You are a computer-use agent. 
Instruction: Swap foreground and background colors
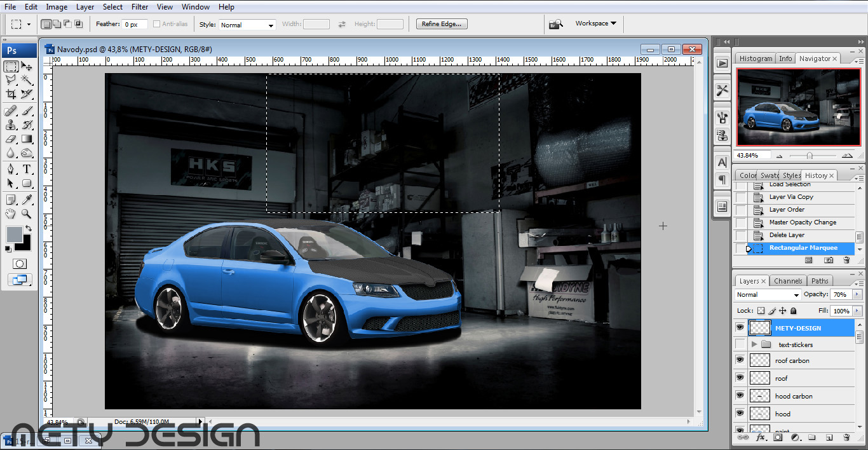point(29,229)
